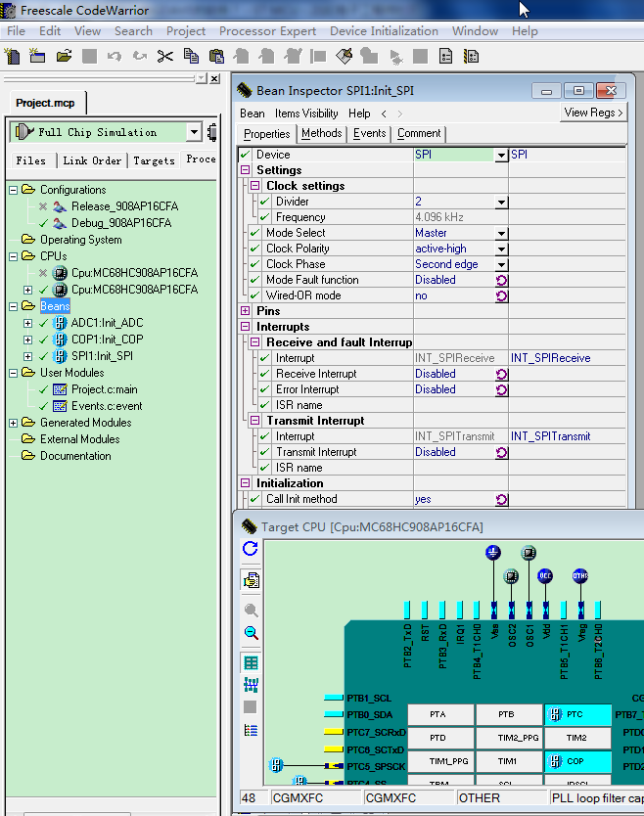This screenshot has height=816, width=644.
Task: Open the Processor Expert menu
Action: click(x=267, y=31)
